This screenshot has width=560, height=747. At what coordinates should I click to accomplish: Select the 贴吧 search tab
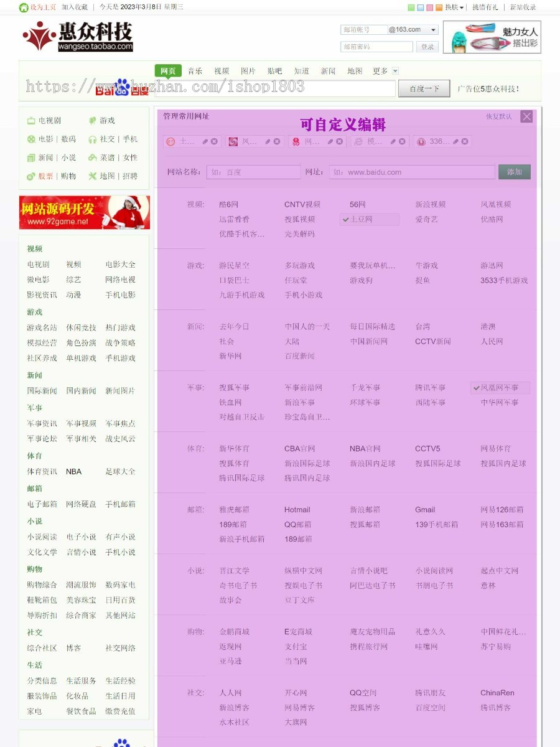click(x=275, y=71)
